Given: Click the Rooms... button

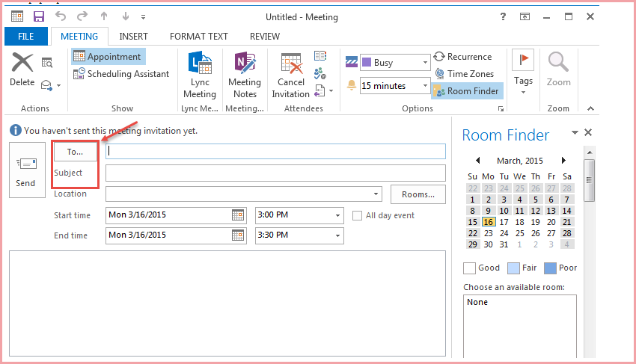Looking at the screenshot, I should (x=418, y=194).
